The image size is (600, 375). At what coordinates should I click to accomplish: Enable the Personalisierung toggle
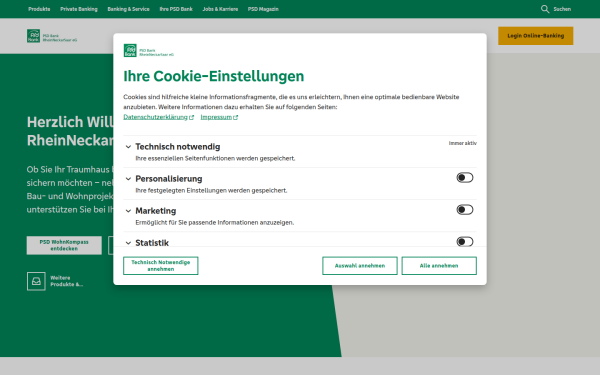465,178
